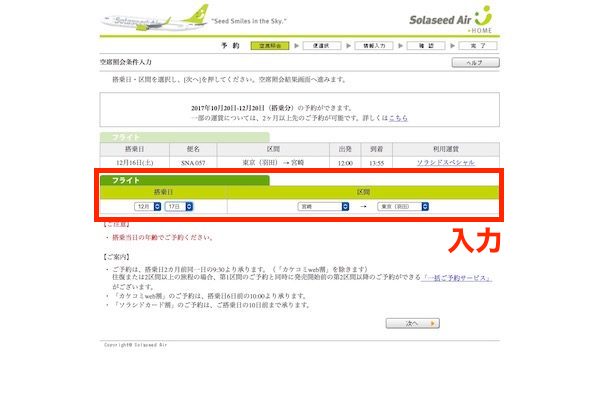Open the month dropdown showing 12月

147,206
